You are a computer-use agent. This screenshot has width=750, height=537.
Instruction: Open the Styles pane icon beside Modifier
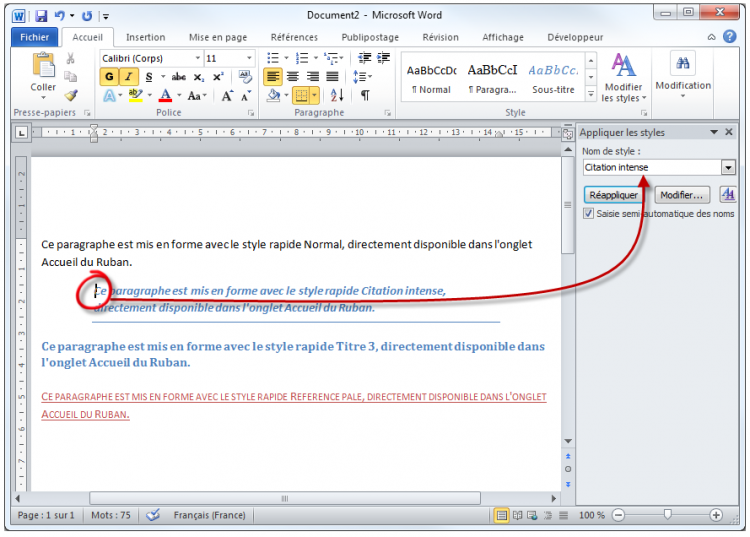[727, 195]
